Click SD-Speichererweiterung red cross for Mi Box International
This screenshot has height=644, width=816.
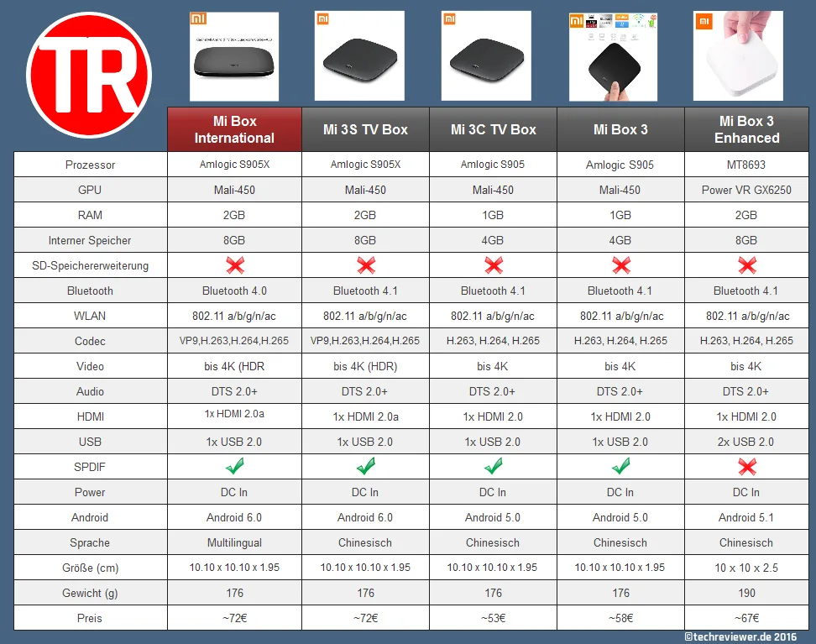coord(235,265)
